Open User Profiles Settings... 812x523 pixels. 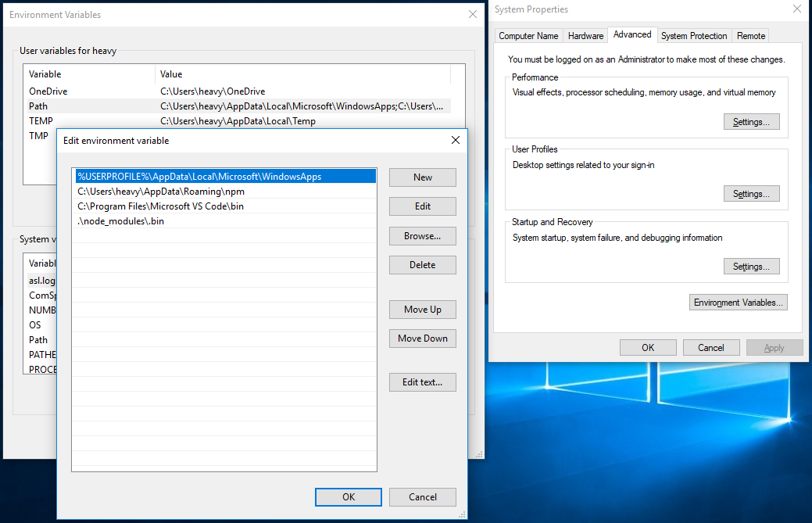click(751, 194)
